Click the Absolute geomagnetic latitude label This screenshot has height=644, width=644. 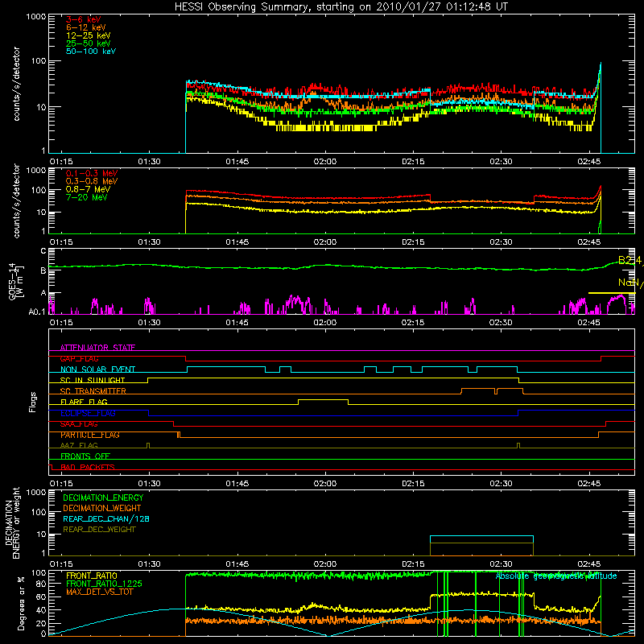click(x=556, y=576)
